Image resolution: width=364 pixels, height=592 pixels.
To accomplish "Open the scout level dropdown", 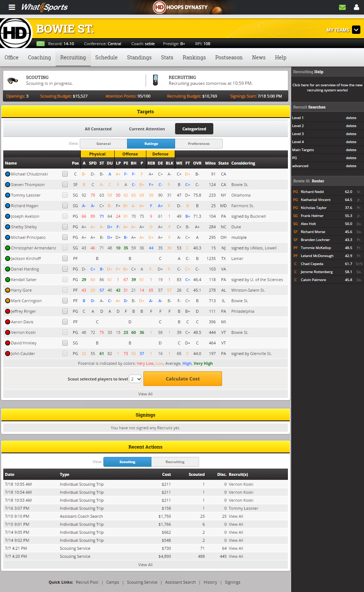I will pos(135,379).
